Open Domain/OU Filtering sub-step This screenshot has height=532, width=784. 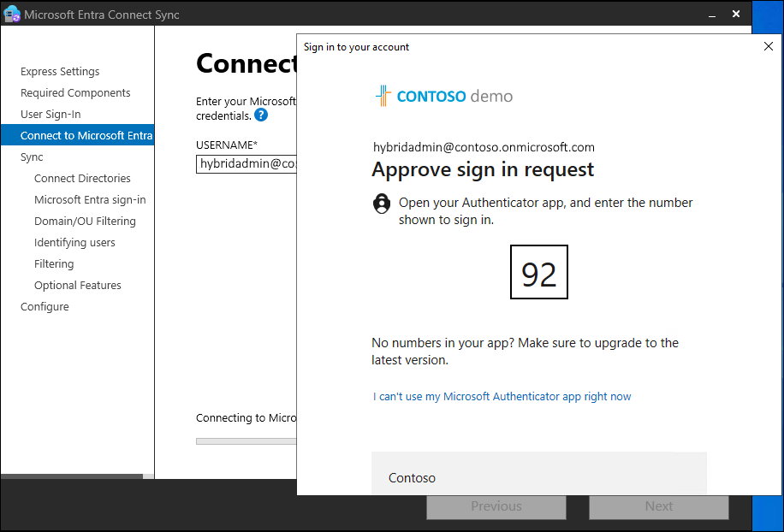click(85, 221)
